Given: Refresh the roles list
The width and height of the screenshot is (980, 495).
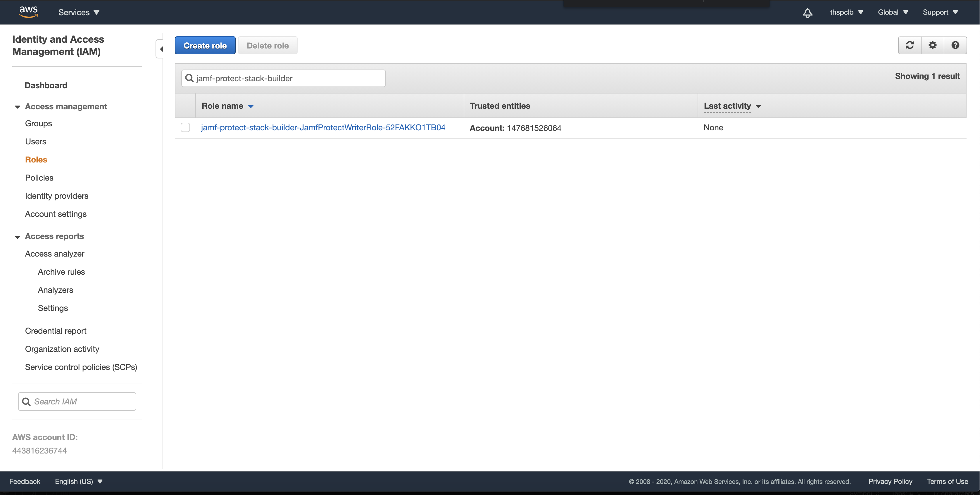Looking at the screenshot, I should tap(910, 45).
